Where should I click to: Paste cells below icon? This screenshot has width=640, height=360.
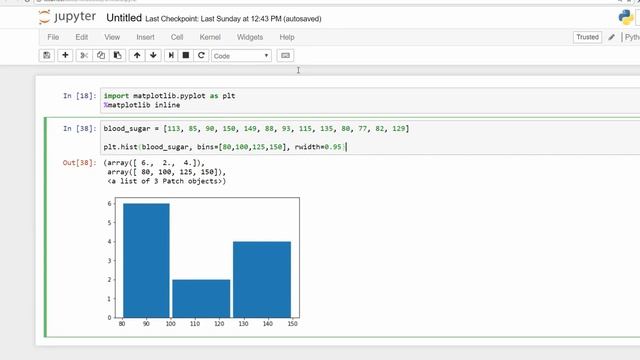click(x=118, y=56)
